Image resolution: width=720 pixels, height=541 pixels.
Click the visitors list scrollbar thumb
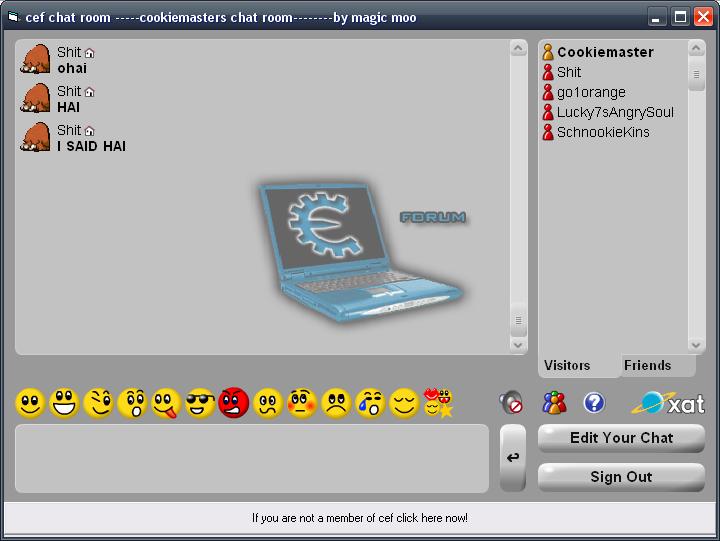[x=696, y=74]
